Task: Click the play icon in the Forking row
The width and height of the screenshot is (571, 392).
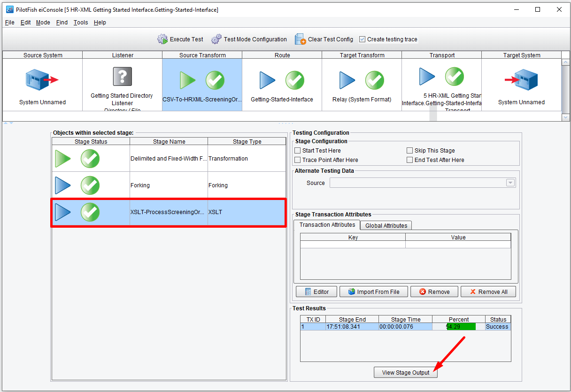Action: (62, 185)
